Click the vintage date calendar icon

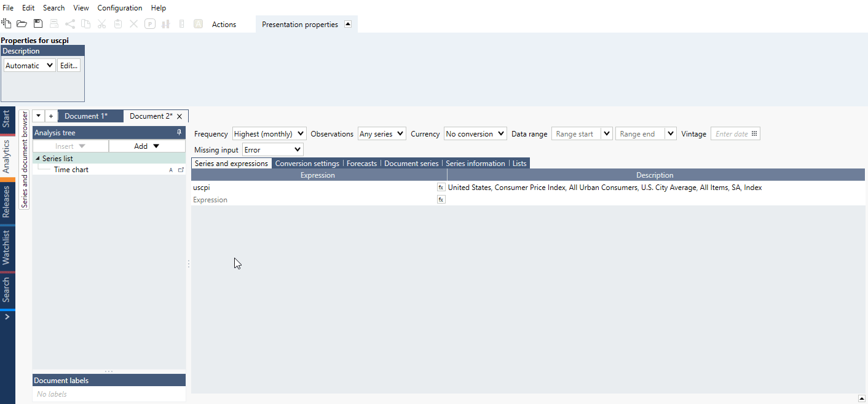[755, 133]
